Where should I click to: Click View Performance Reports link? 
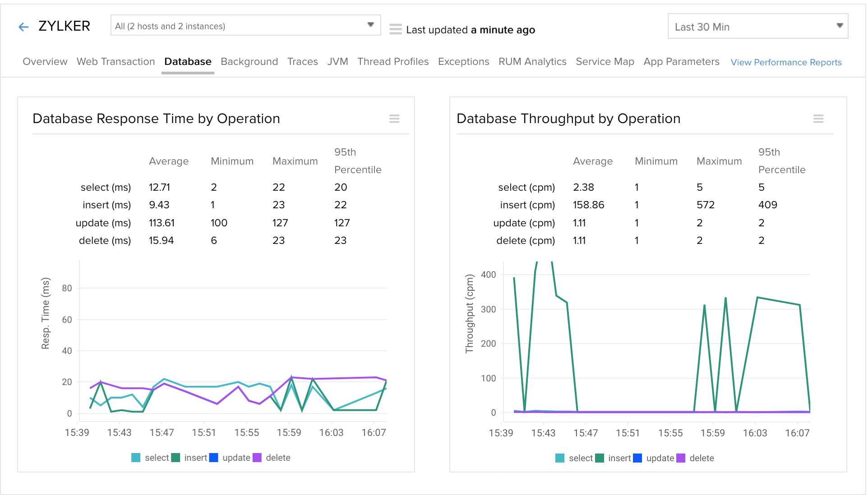[x=786, y=62]
